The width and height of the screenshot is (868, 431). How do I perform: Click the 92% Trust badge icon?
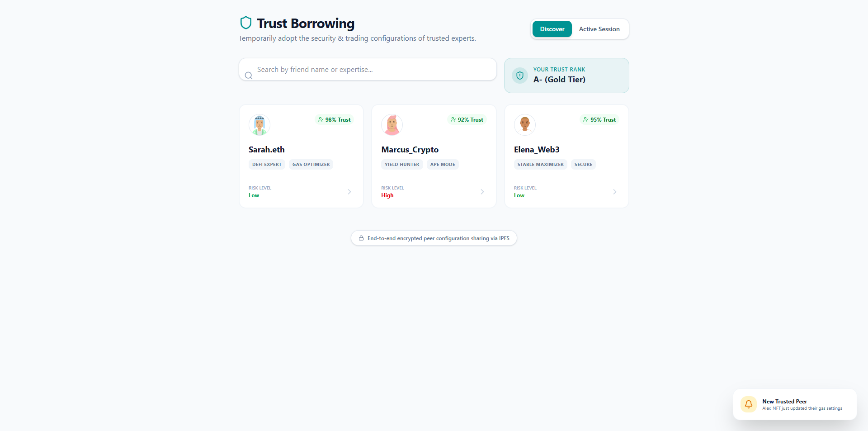[453, 120]
